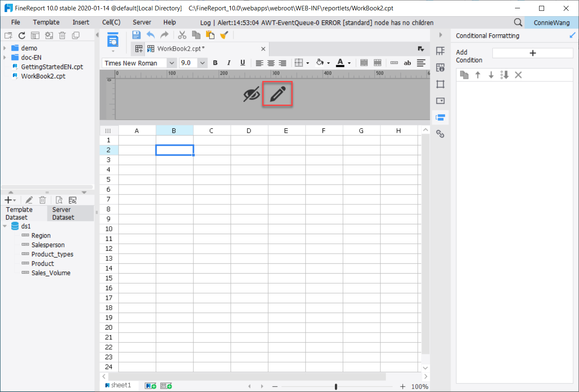Open the Times New Roman font dropdown
The image size is (579, 392).
pyautogui.click(x=172, y=63)
